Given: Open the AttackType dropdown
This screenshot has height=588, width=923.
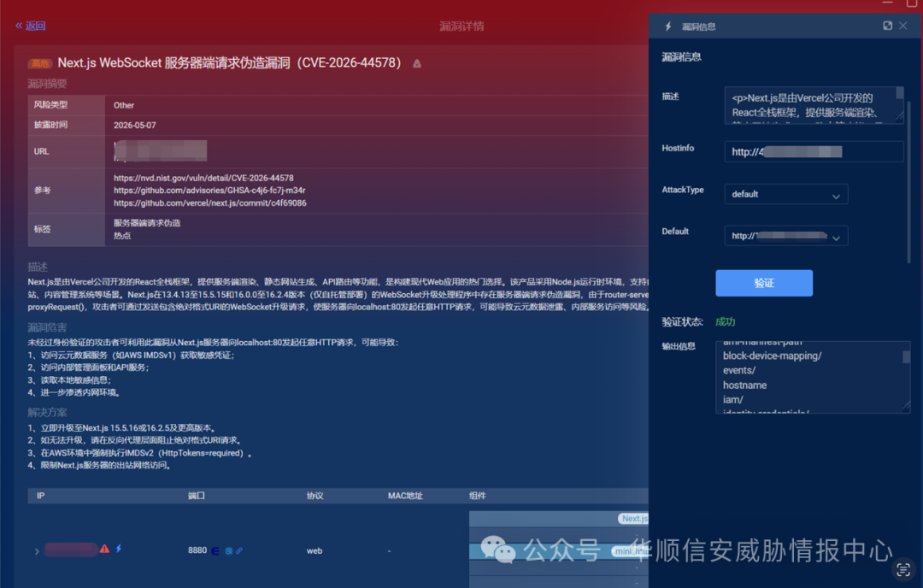Looking at the screenshot, I should 786,194.
